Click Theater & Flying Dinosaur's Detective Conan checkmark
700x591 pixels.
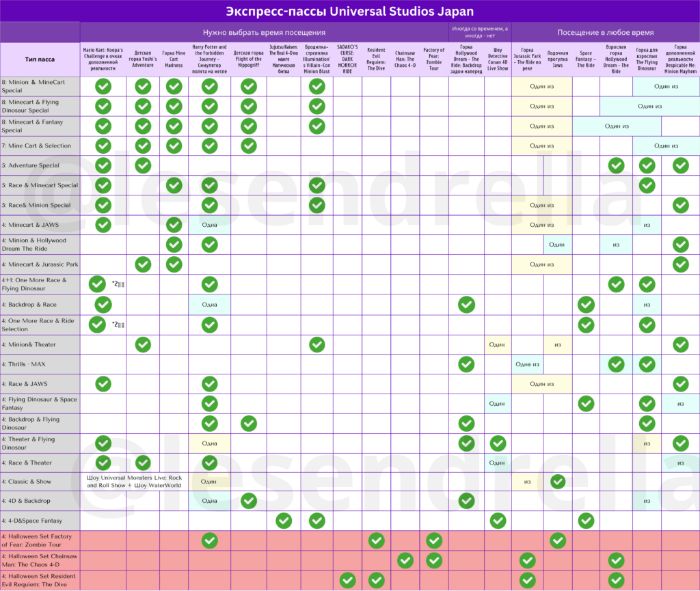tap(498, 443)
